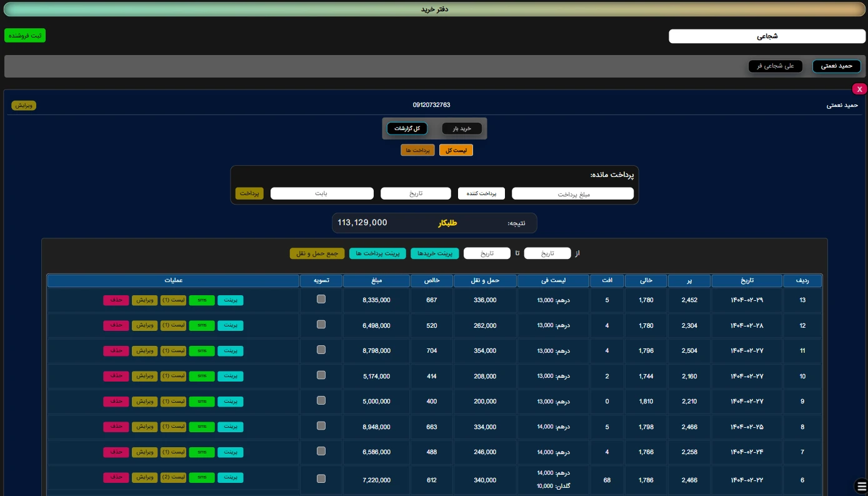This screenshot has width=868, height=496.
Task: Switch to the پرداخت ها sub-tab
Action: (417, 150)
